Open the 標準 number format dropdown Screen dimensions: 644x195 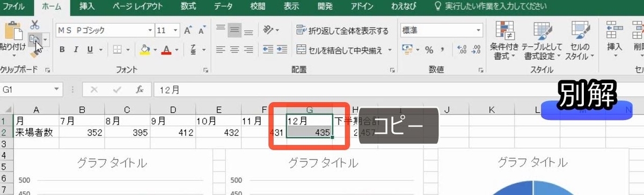coord(478,30)
